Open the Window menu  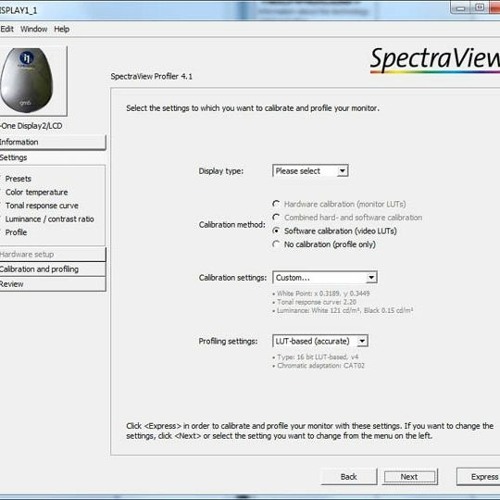(34, 29)
